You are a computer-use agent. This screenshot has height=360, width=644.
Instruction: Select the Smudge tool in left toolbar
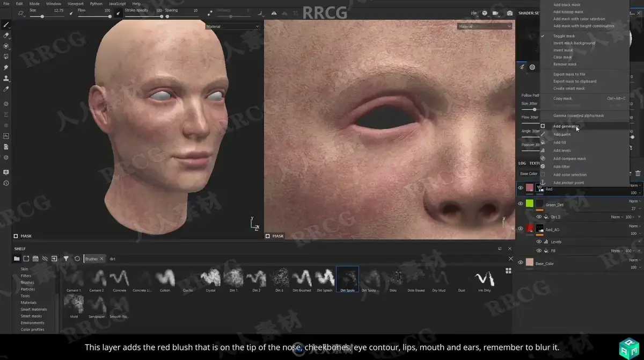click(x=6, y=67)
